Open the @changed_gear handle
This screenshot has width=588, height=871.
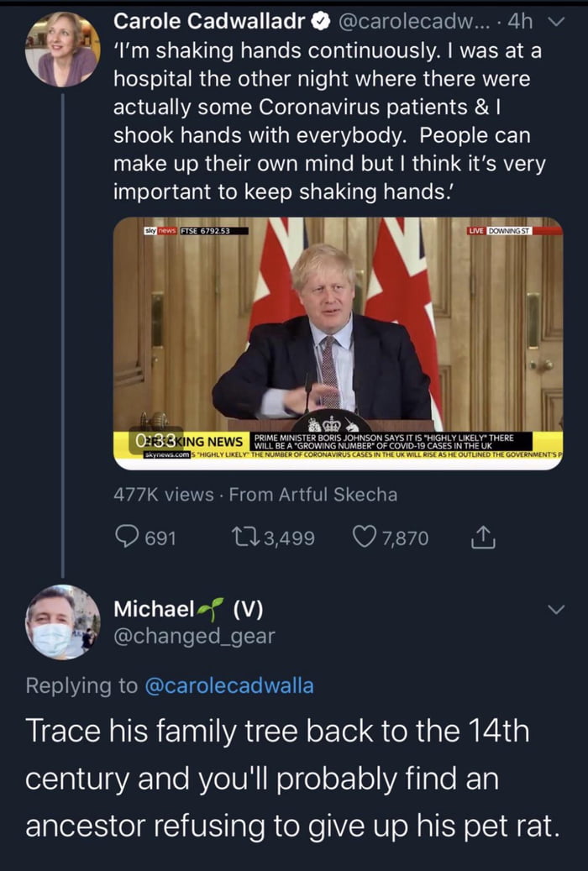[194, 637]
